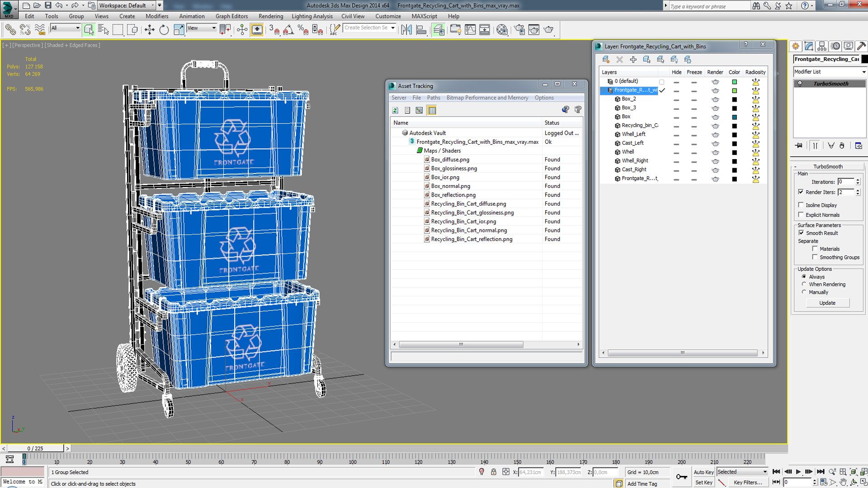Select When Rendering update option
Screen dimensions: 868x488
tap(804, 284)
